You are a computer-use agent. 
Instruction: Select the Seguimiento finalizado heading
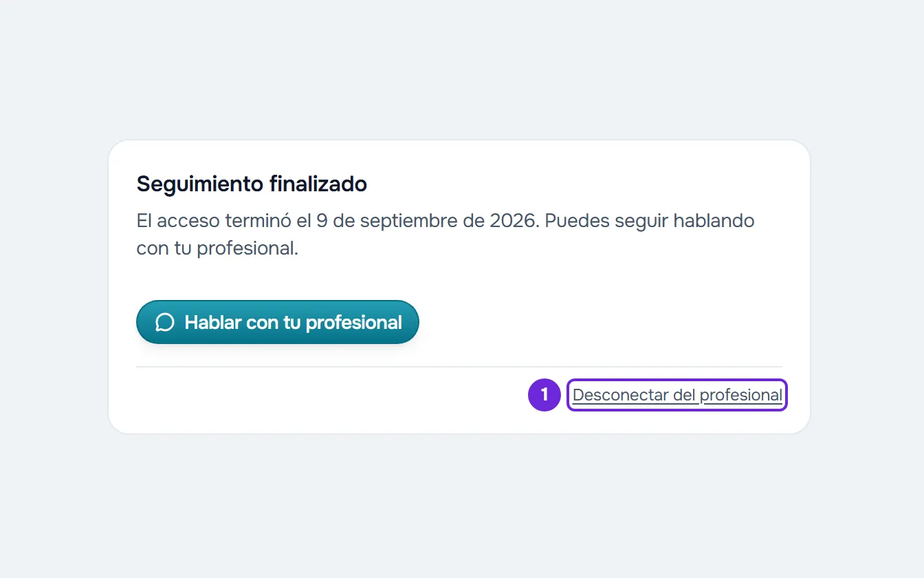tap(252, 184)
